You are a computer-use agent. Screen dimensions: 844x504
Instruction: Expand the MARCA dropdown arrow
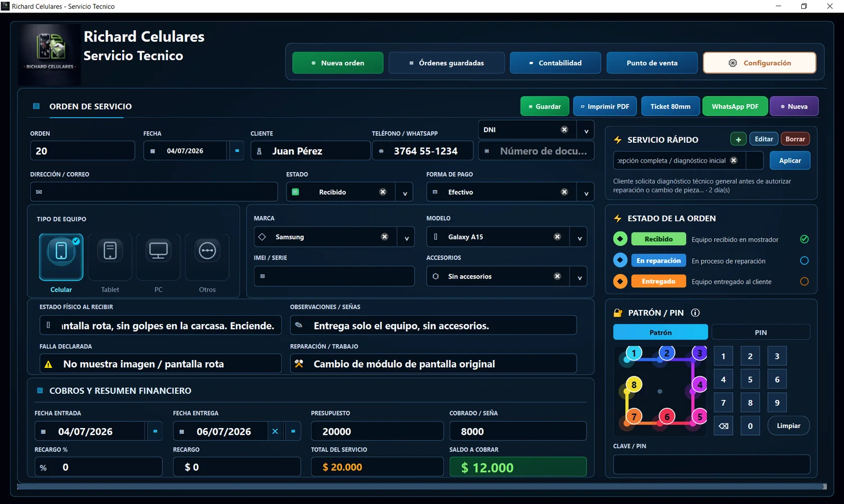click(x=406, y=237)
